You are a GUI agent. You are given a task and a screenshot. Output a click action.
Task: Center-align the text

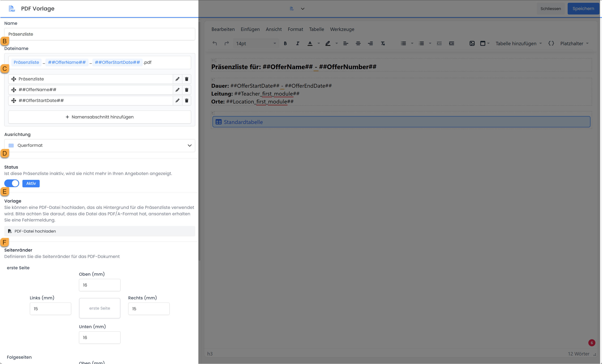pos(358,44)
